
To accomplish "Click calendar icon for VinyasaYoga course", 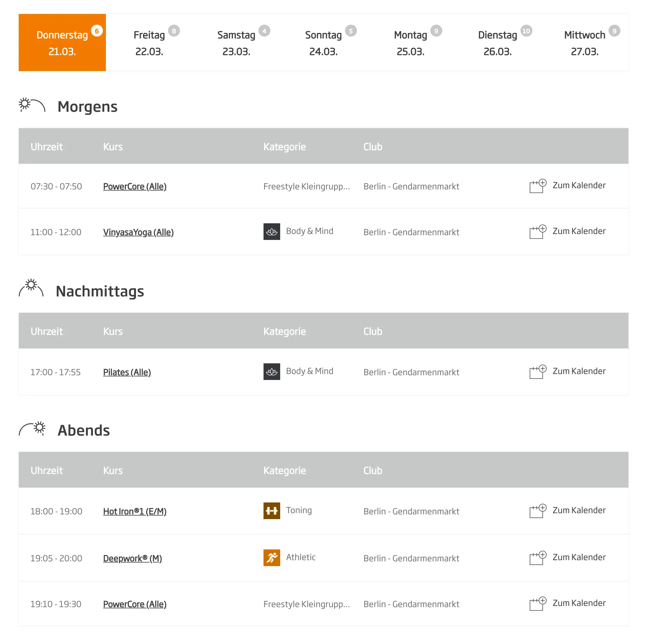I will (x=538, y=232).
